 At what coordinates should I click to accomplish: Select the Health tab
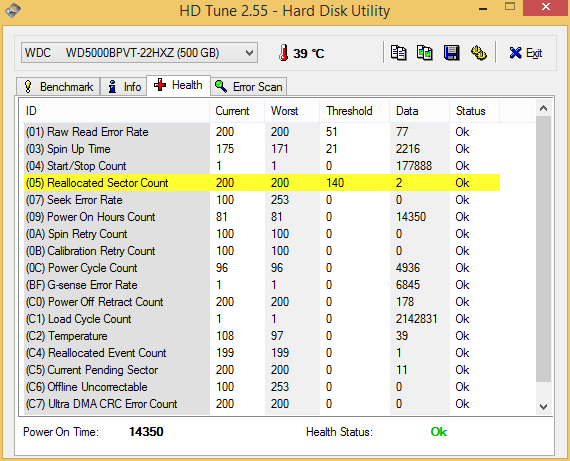point(178,85)
